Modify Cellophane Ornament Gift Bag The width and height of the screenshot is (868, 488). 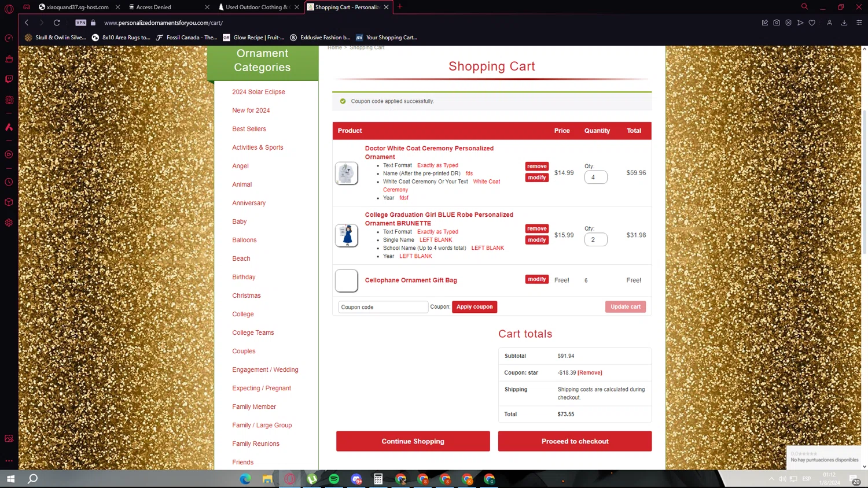click(537, 279)
